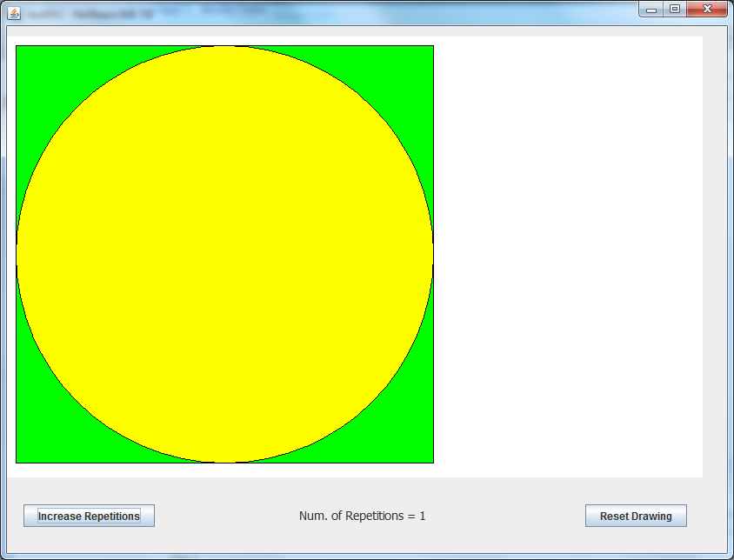Screen dimensions: 734x560
Task: Click the circle's bottommost point touching the square
Action: pos(224,462)
